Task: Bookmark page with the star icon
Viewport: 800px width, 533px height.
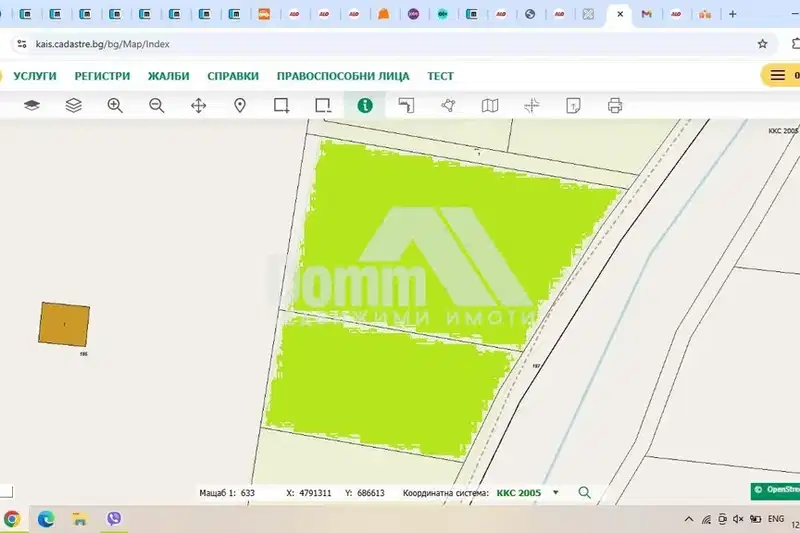Action: point(762,44)
